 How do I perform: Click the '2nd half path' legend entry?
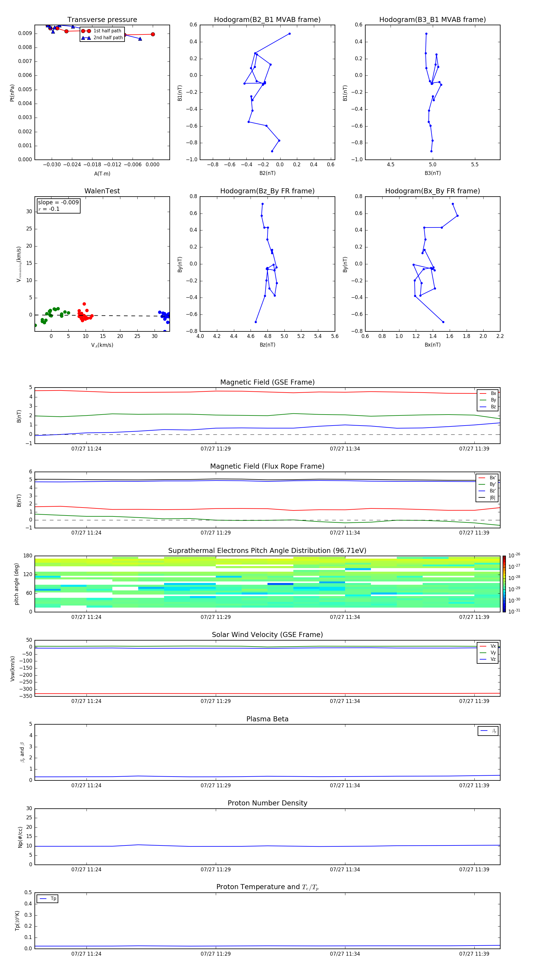tap(102, 38)
